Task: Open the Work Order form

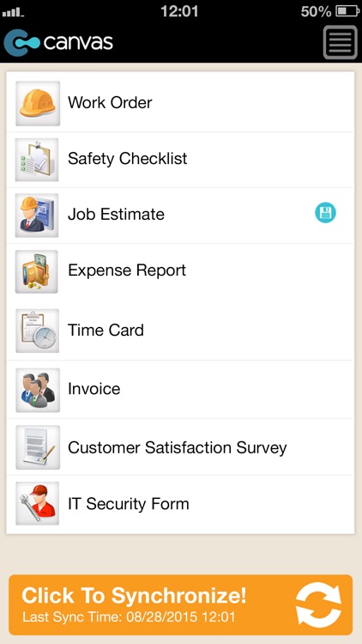Action: pos(181,102)
